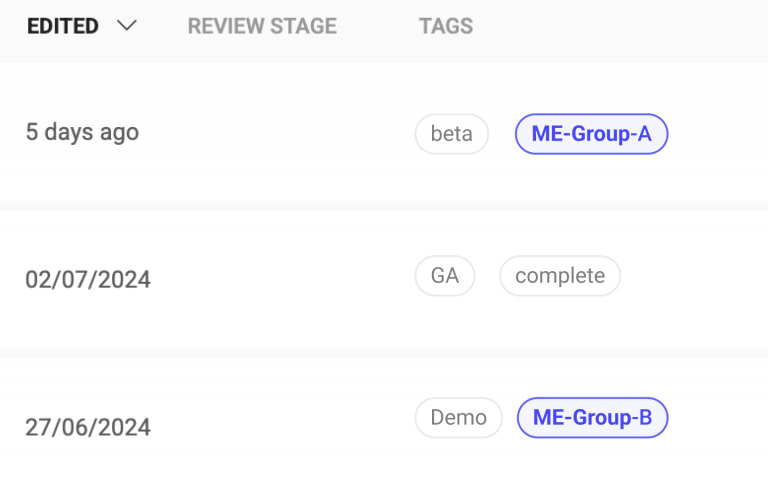The height and width of the screenshot is (481, 768).
Task: Click the '5 days ago' edited date
Action: (x=82, y=132)
